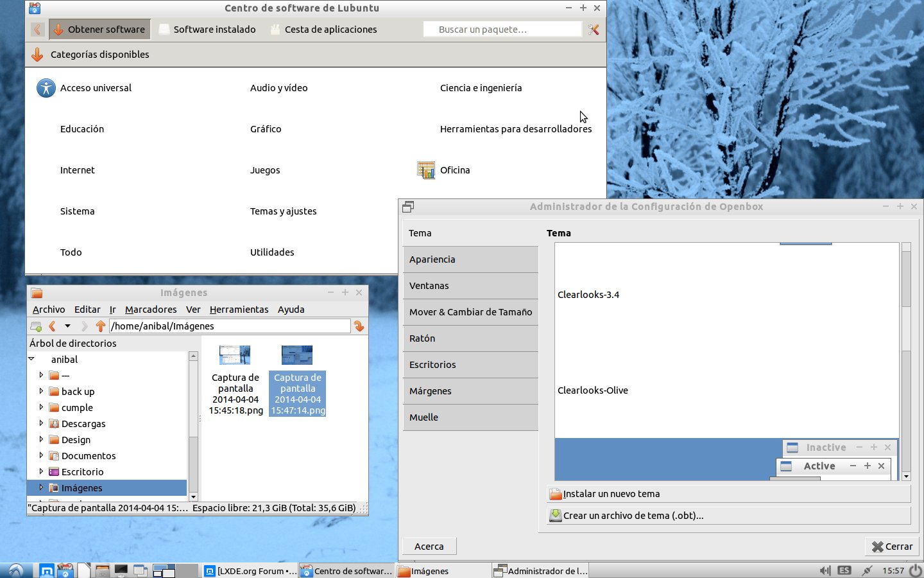Click the power/logout icon in taskbar
Screen dimensions: 924x578
[915, 570]
